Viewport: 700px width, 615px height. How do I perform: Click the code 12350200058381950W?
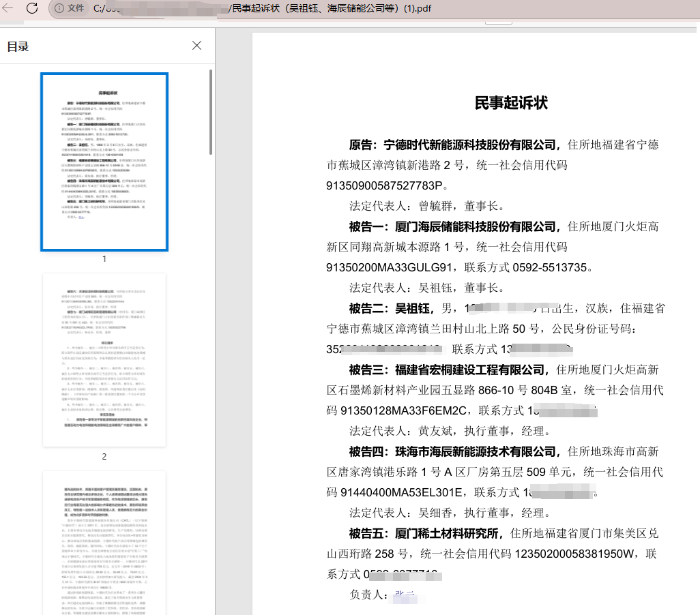(574, 554)
